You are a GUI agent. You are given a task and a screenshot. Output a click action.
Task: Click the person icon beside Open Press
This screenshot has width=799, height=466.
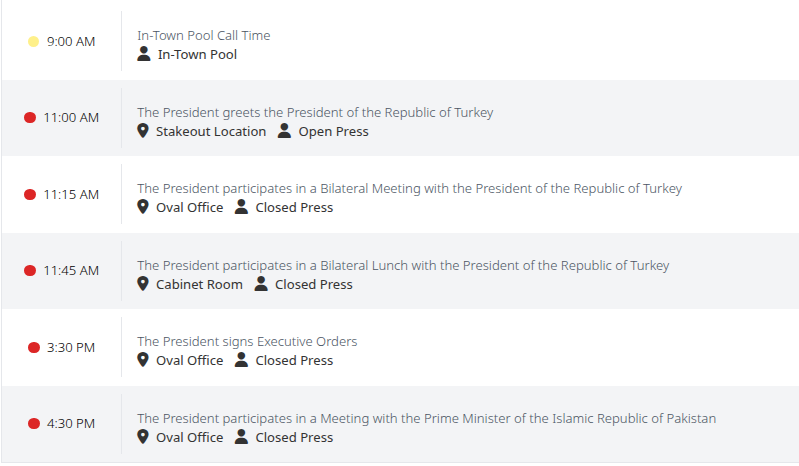click(284, 131)
